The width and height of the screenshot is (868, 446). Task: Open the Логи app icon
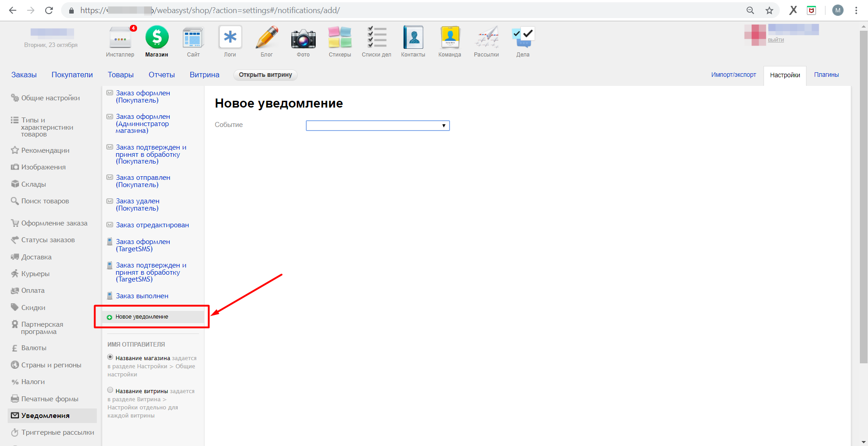tap(230, 38)
